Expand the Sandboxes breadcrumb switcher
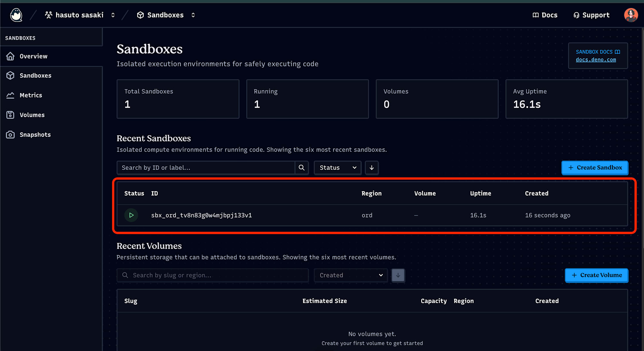 (x=193, y=15)
